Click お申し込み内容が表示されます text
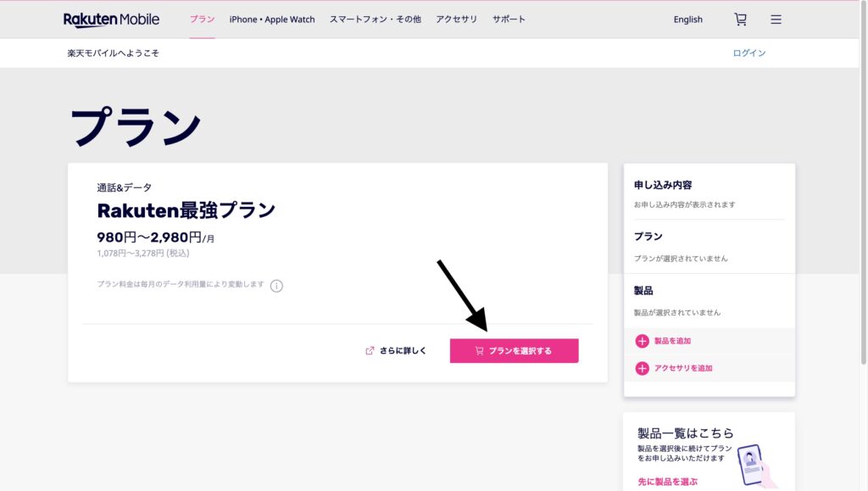Screen dimensions: 868x491 point(684,205)
